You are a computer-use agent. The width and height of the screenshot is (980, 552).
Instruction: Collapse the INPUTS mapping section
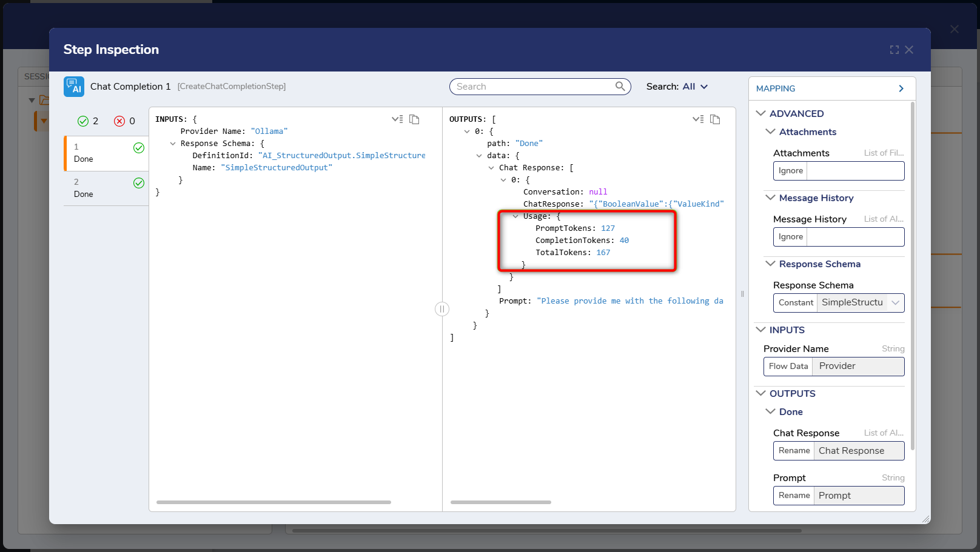[761, 330]
